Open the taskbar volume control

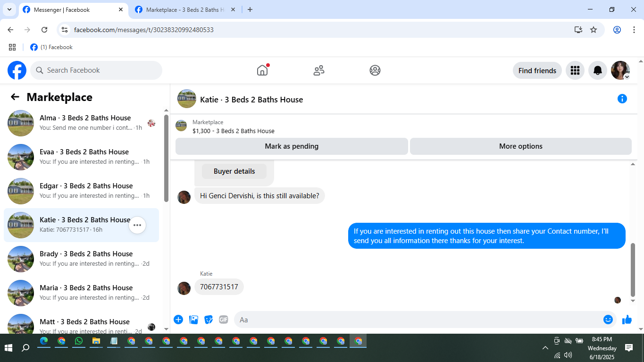568,355
